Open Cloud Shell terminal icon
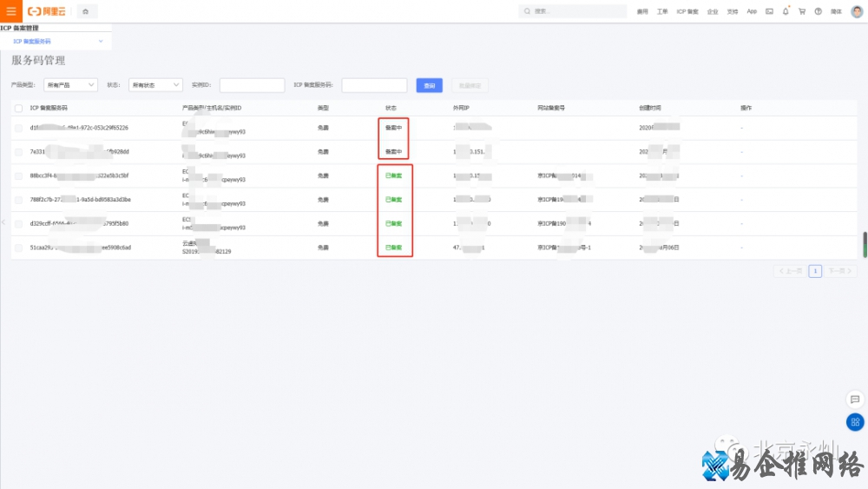This screenshot has width=868, height=489. (769, 11)
